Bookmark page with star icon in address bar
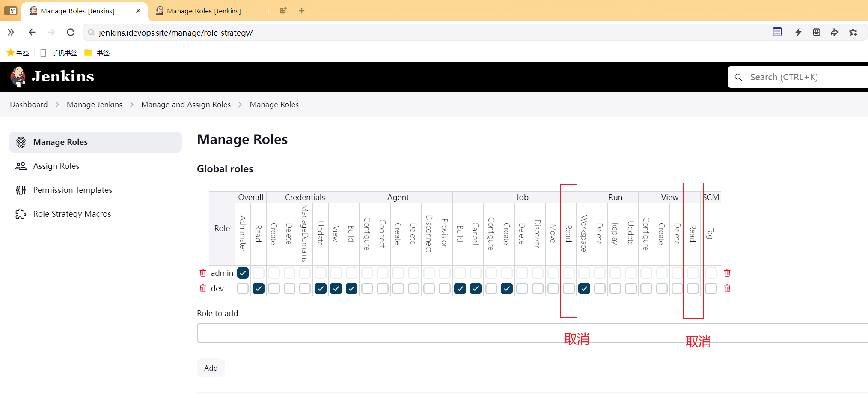The height and width of the screenshot is (398, 868). [853, 32]
